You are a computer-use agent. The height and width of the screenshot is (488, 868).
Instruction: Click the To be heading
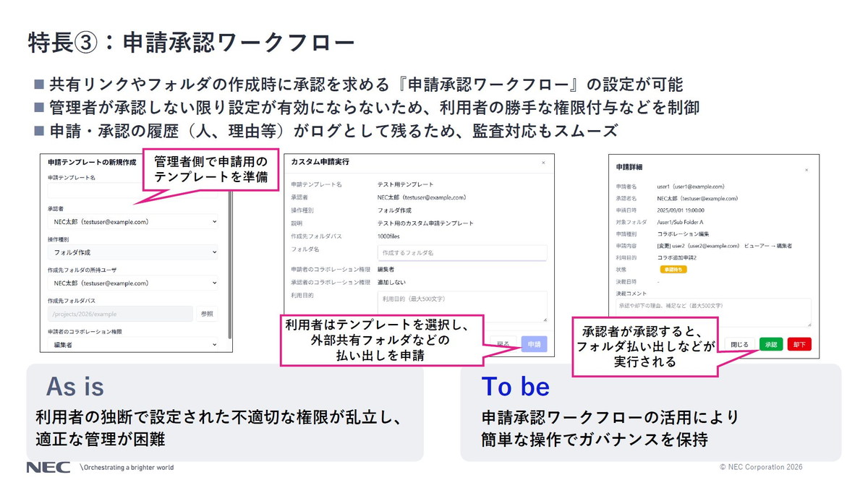click(x=515, y=387)
